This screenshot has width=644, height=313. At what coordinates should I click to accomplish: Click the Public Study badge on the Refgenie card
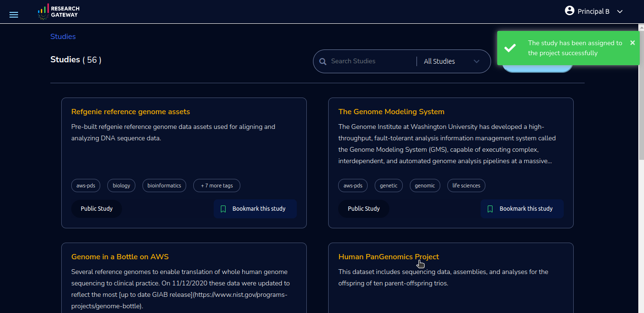point(96,209)
